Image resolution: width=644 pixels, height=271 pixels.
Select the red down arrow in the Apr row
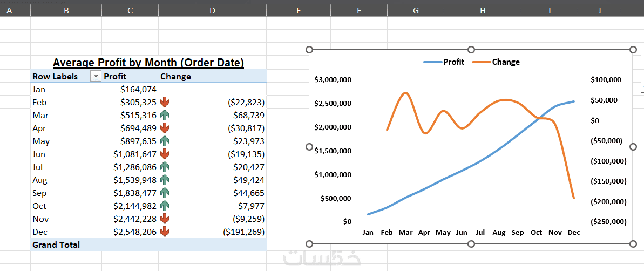click(165, 128)
